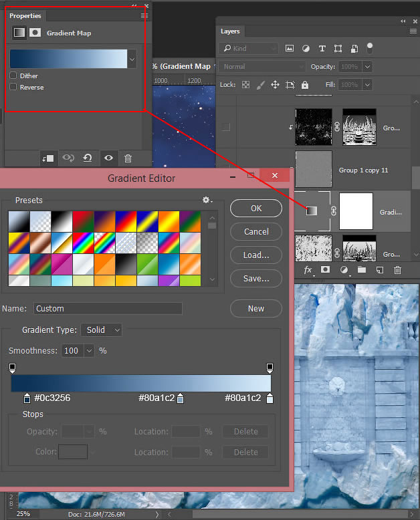The image size is (420, 520).
Task: Filter layers by type (T) icon
Action: tap(322, 48)
